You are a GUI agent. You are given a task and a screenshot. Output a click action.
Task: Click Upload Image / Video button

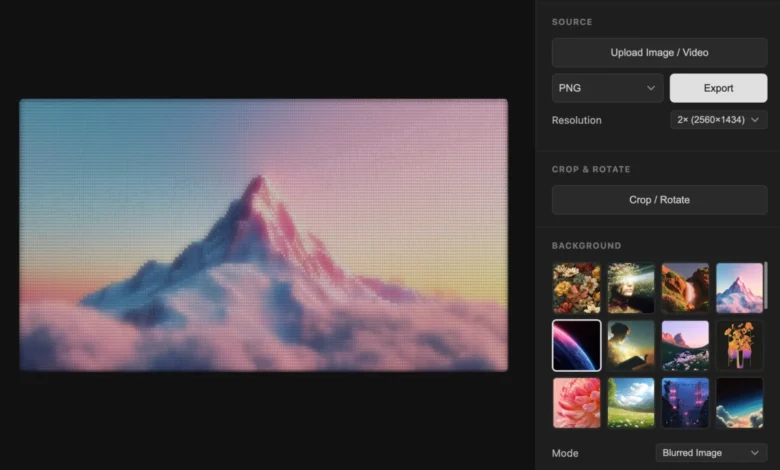pyautogui.click(x=659, y=52)
